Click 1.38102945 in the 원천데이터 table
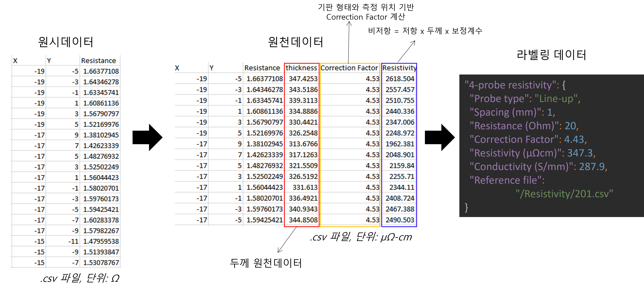The height and width of the screenshot is (290, 644). pyautogui.click(x=265, y=144)
